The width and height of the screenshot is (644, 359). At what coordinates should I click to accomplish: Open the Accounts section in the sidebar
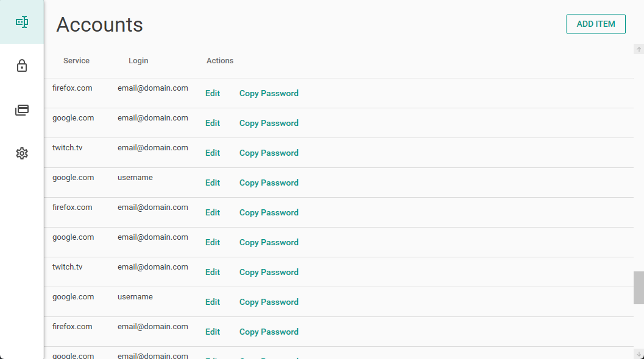click(22, 23)
